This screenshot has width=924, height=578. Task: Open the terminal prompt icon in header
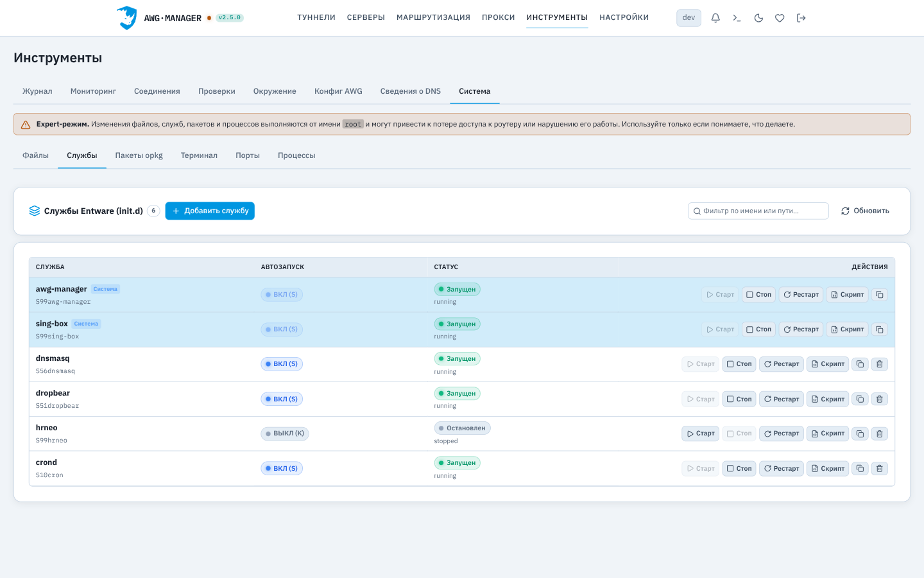point(737,18)
